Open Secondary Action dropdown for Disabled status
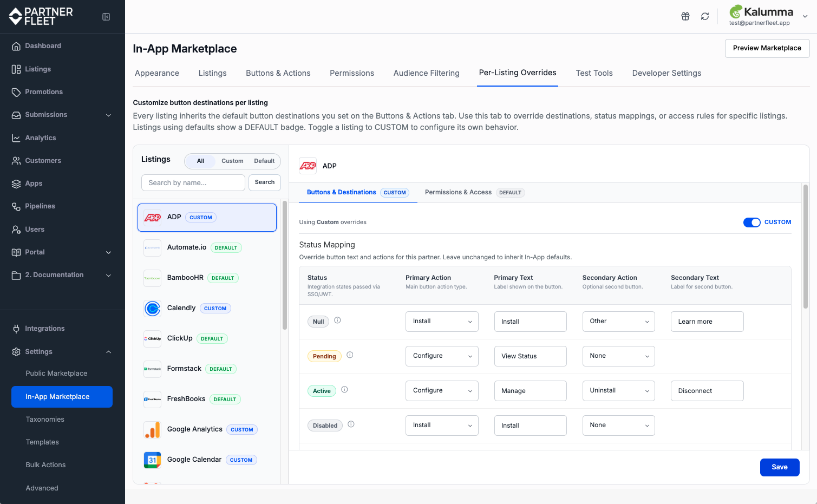This screenshot has width=817, height=504. (x=619, y=426)
